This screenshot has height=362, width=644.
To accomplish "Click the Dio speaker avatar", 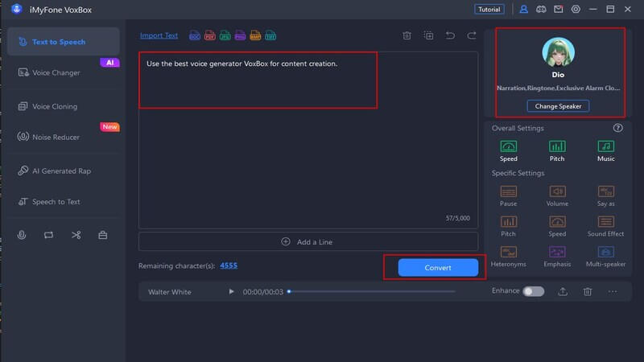I will 558,52.
